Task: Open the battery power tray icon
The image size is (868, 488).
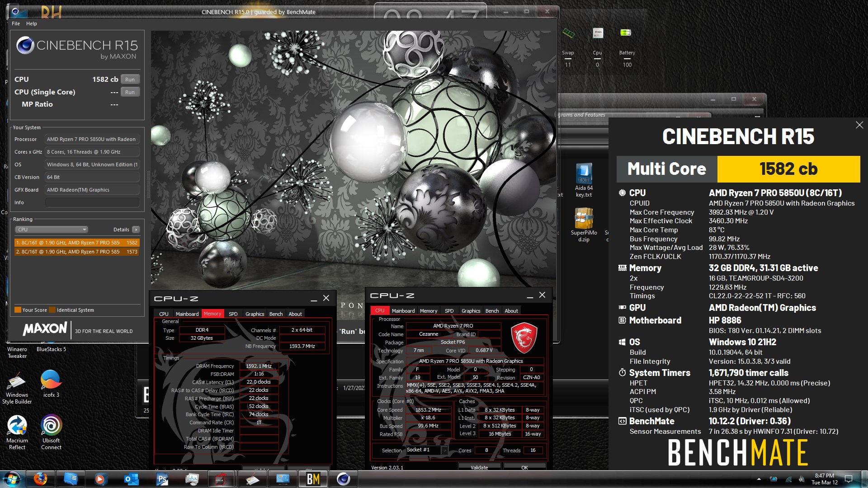Action: 774,479
